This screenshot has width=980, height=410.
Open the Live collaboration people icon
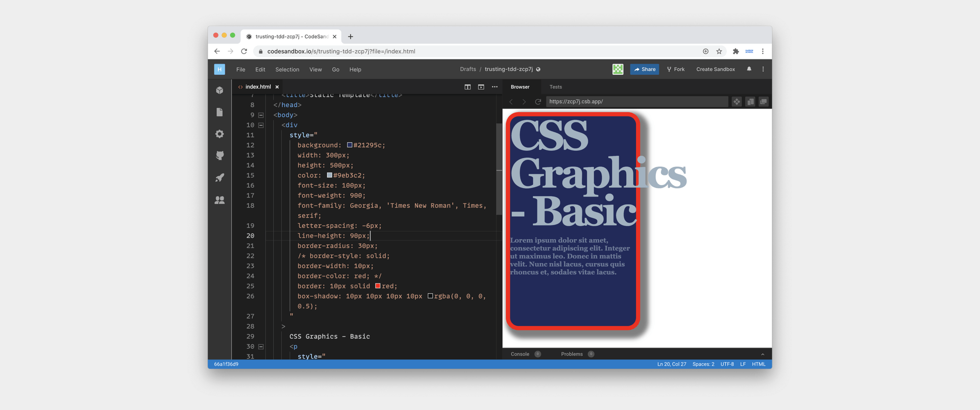pos(219,200)
